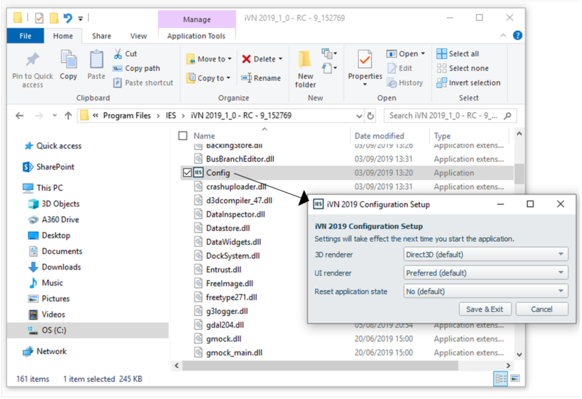Click the horizontal scrollbar in file list
This screenshot has height=399, width=582.
(320, 366)
